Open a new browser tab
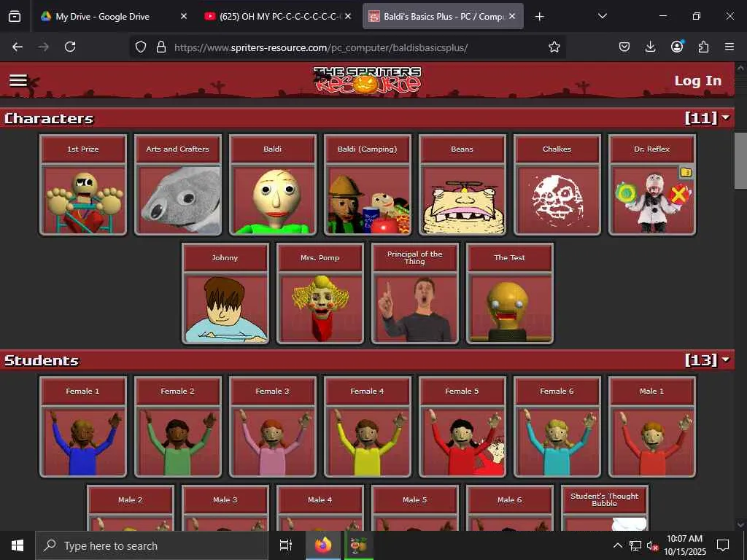 tap(539, 17)
